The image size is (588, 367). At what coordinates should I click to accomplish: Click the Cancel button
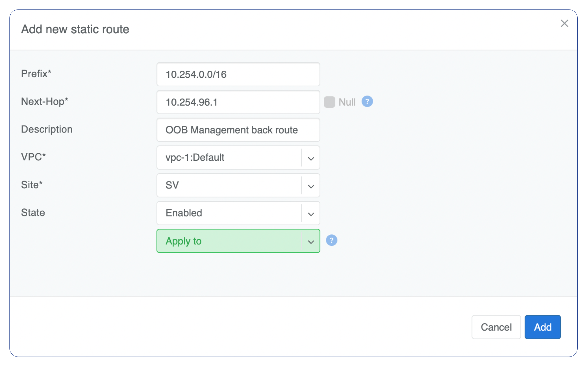pos(496,327)
